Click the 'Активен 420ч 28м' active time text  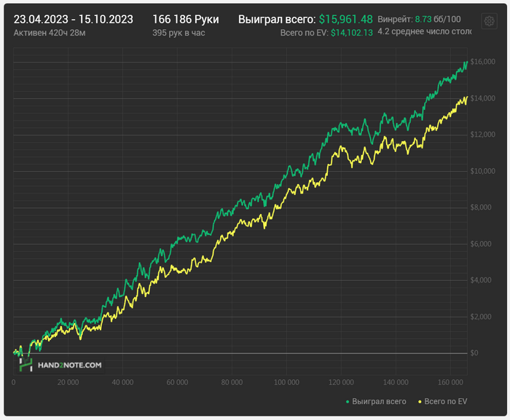coord(50,33)
